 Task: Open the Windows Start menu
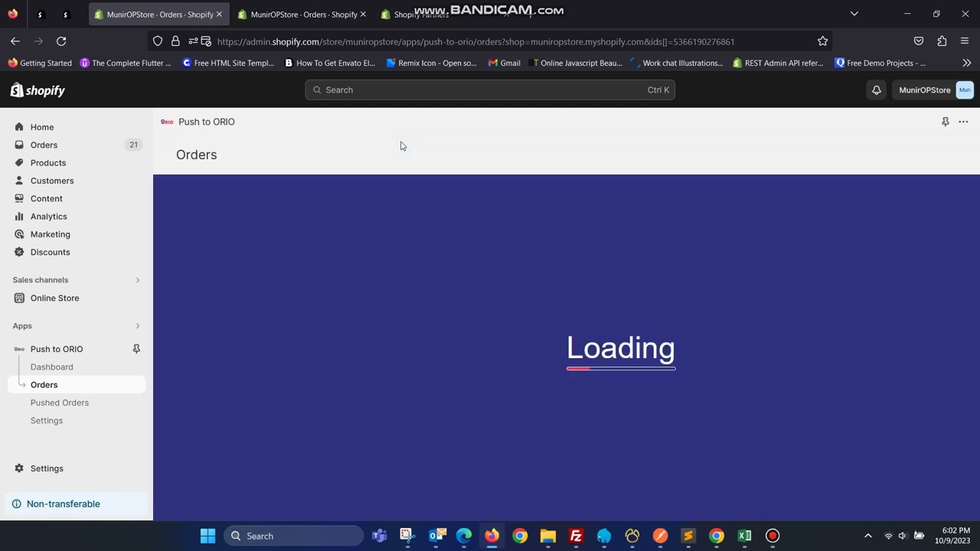click(x=207, y=536)
